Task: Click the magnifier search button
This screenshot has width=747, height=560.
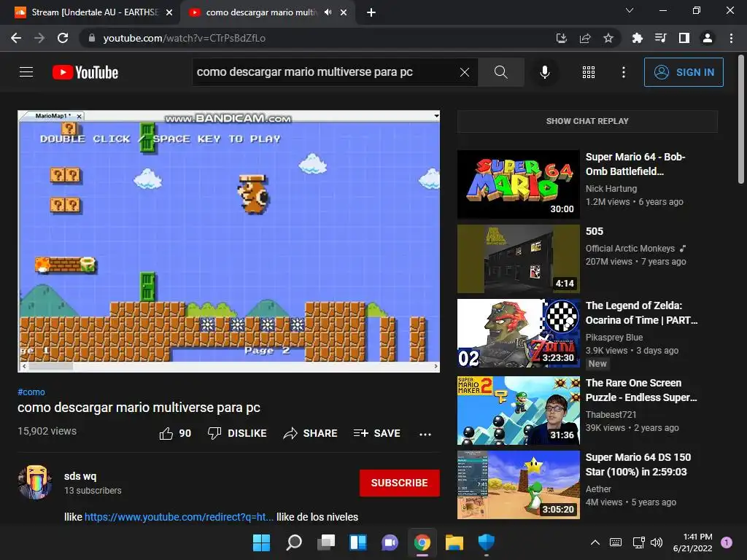Action: click(x=500, y=72)
